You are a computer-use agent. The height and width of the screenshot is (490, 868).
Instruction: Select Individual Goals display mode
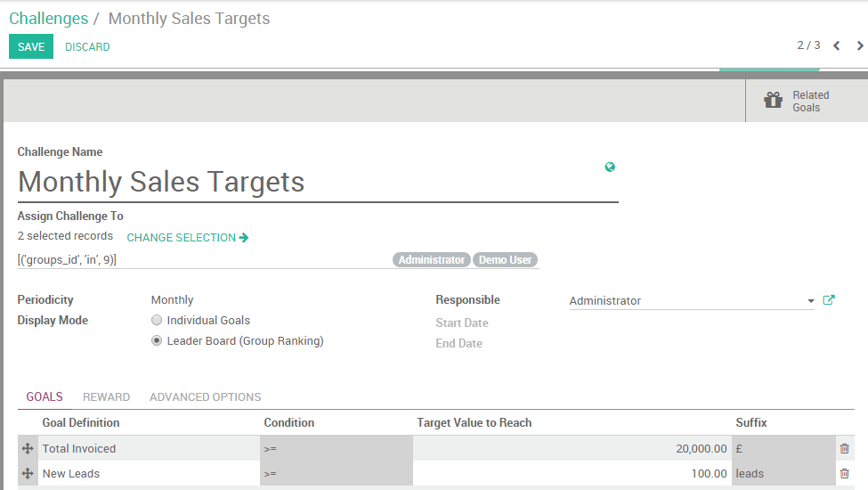coord(157,321)
